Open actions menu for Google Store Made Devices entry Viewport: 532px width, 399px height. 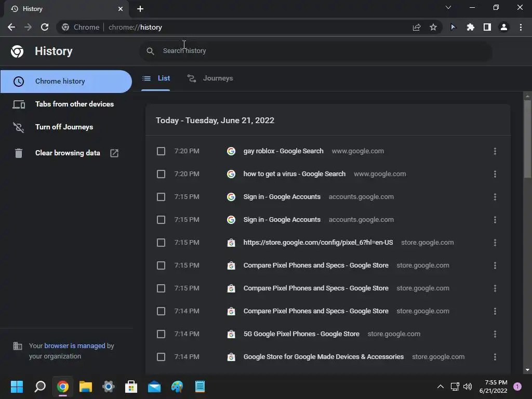[x=495, y=357]
